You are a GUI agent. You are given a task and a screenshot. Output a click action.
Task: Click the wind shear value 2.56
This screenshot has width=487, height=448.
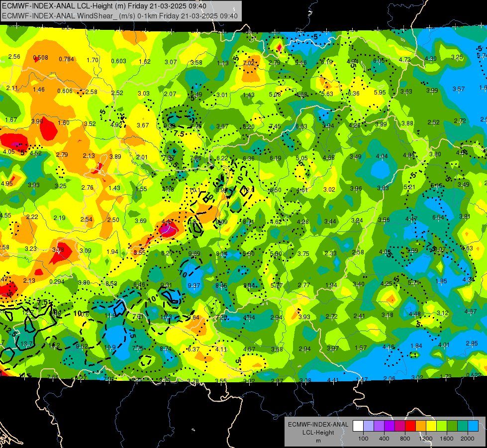click(14, 57)
